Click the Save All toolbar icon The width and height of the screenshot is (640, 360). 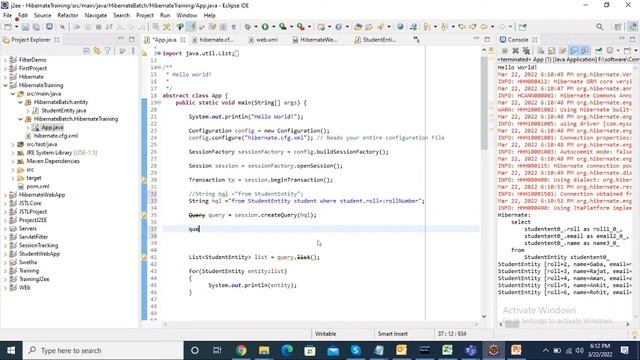36,27
